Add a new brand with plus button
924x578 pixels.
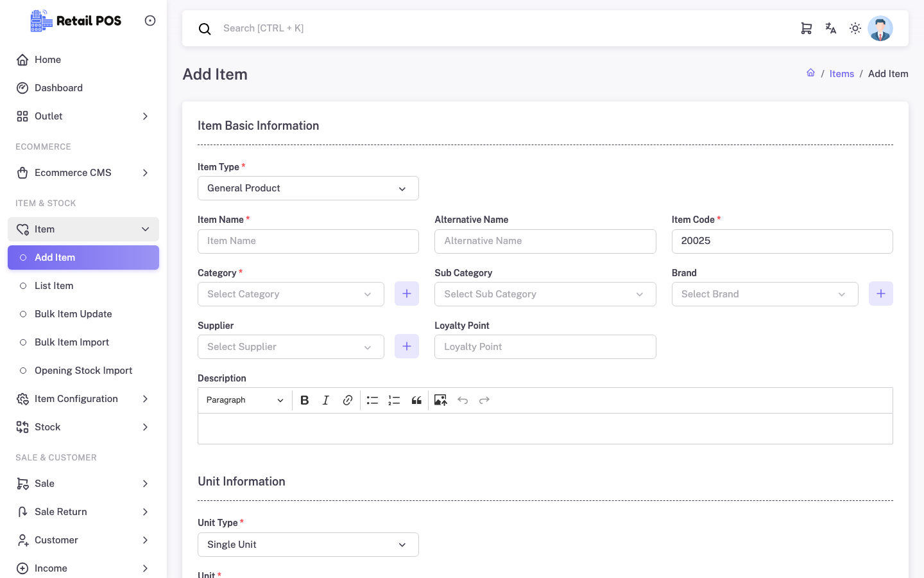pyautogui.click(x=881, y=293)
